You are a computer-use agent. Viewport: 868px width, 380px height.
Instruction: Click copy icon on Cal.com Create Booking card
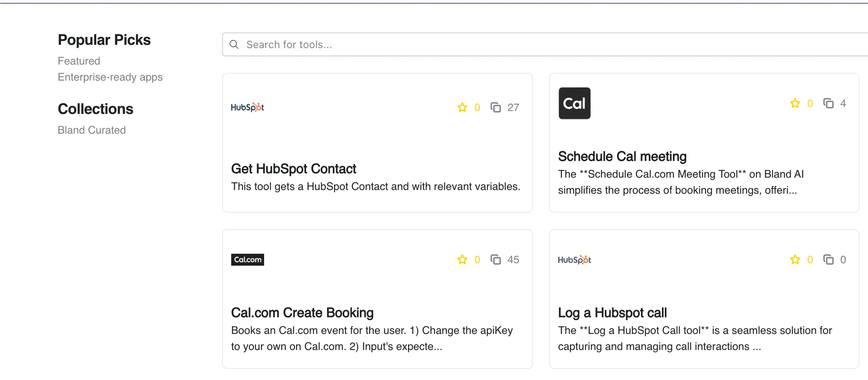[496, 260]
